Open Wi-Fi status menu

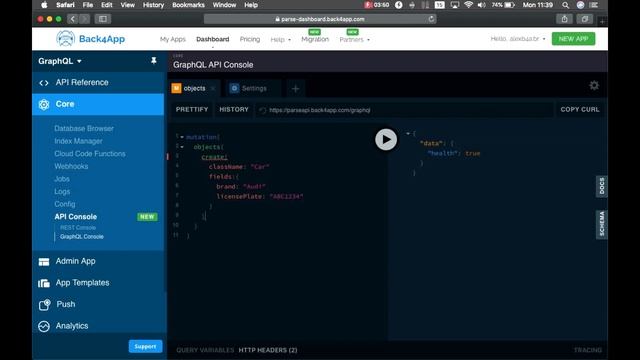click(x=468, y=5)
